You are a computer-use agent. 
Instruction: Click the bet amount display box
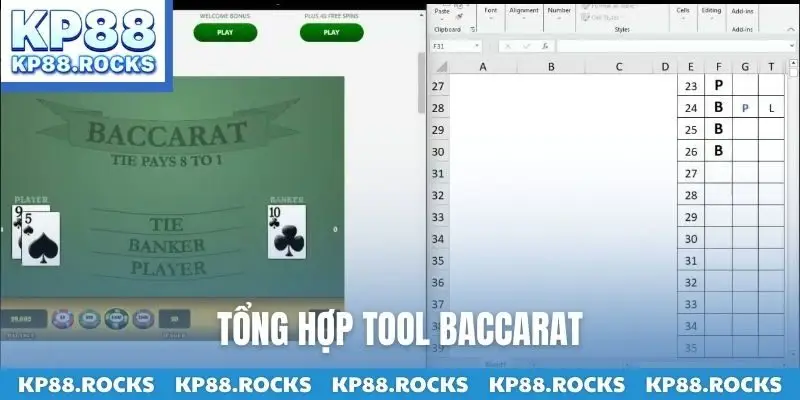pos(174,319)
